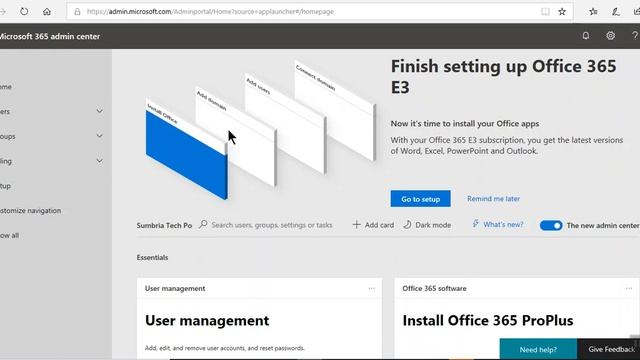
Task: Open User management card options menu
Action: pos(371,289)
